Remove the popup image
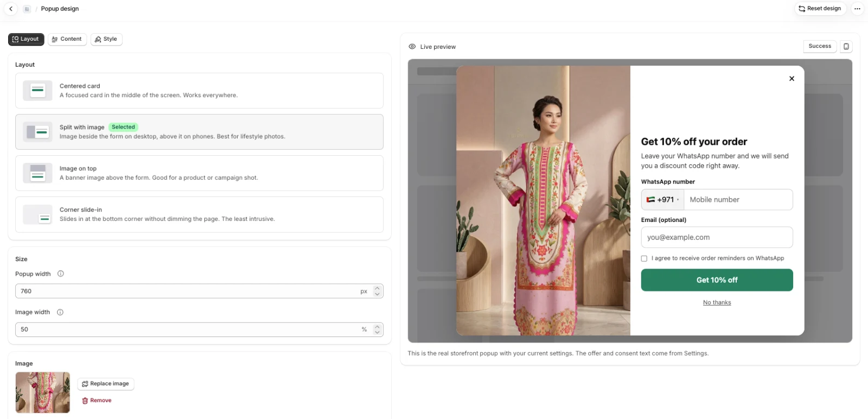 coord(97,401)
